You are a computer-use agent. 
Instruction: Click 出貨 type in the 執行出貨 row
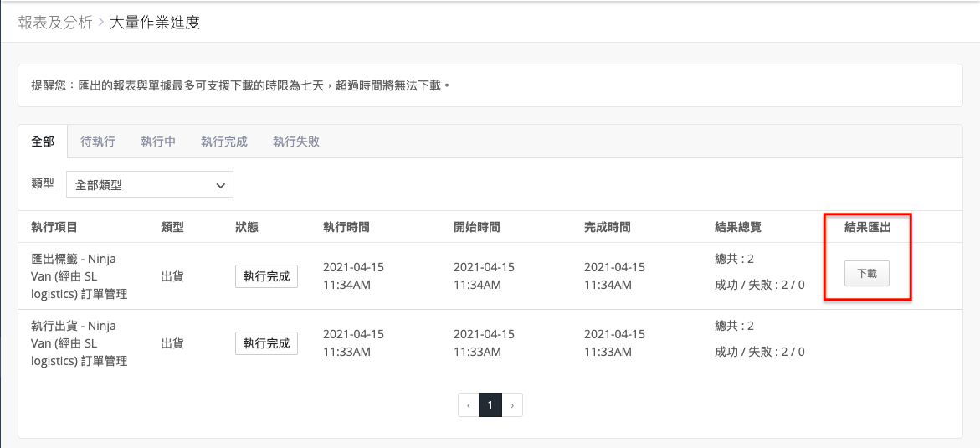point(172,342)
